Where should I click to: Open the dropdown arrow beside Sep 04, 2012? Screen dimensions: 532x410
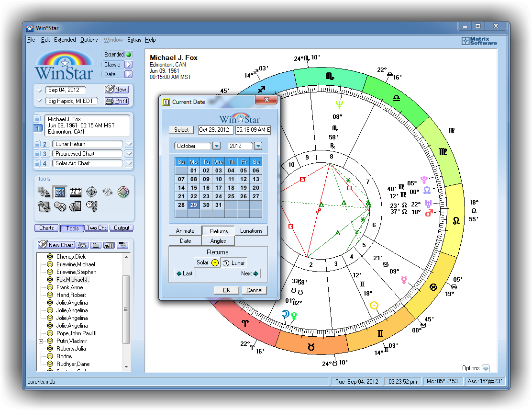[39, 91]
